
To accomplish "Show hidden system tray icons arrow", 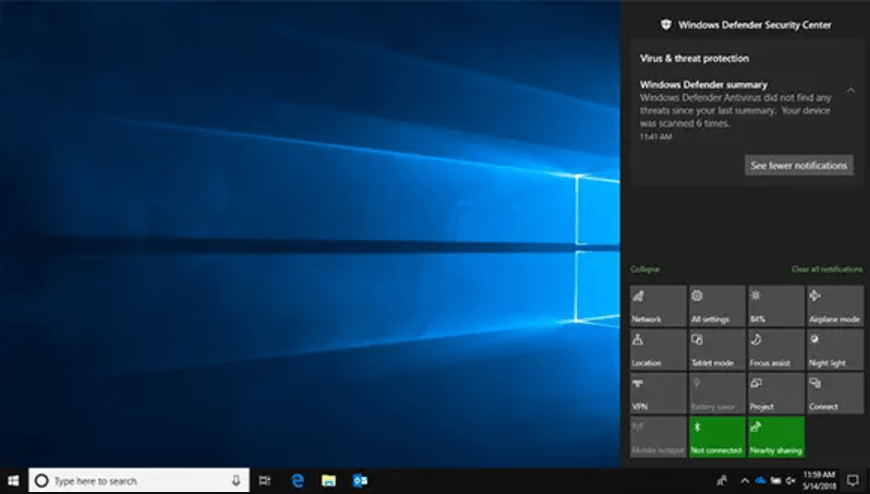I will (x=745, y=481).
